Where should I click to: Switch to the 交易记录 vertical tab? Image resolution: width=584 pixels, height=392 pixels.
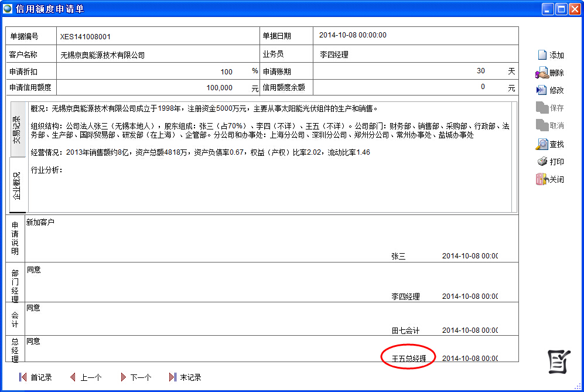click(x=18, y=129)
